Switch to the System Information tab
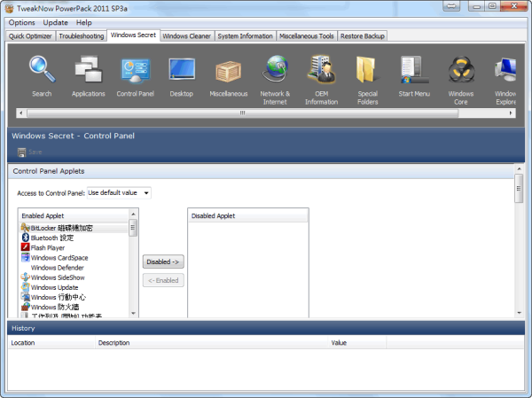The image size is (532, 398). (x=245, y=36)
